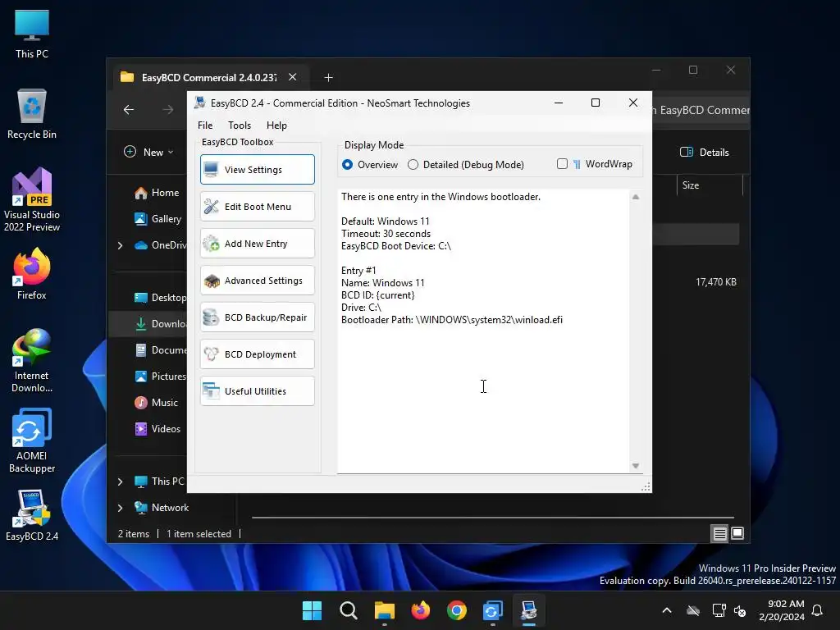Expand This PC node in Explorer

point(120,482)
